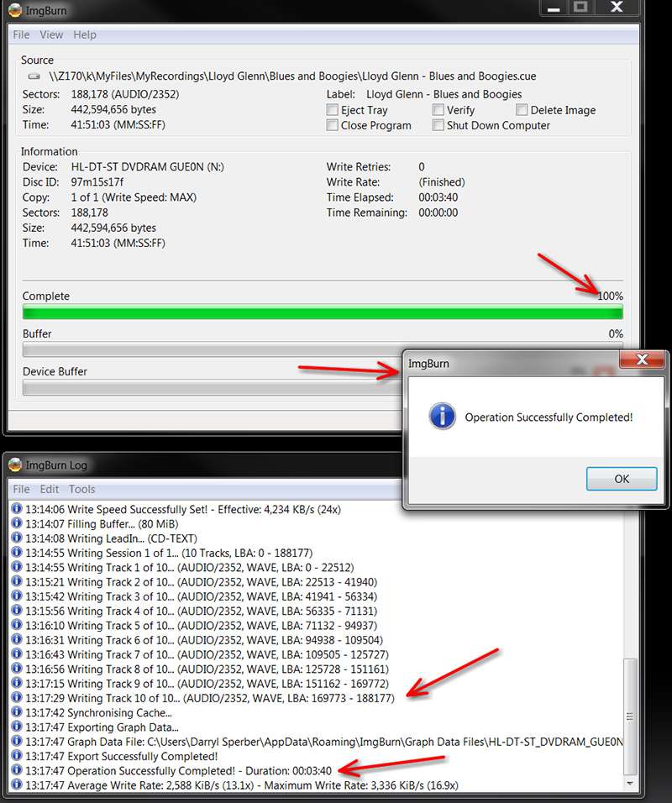Image resolution: width=672 pixels, height=803 pixels.
Task: Click the Device Buffer progress bar
Action: click(212, 388)
